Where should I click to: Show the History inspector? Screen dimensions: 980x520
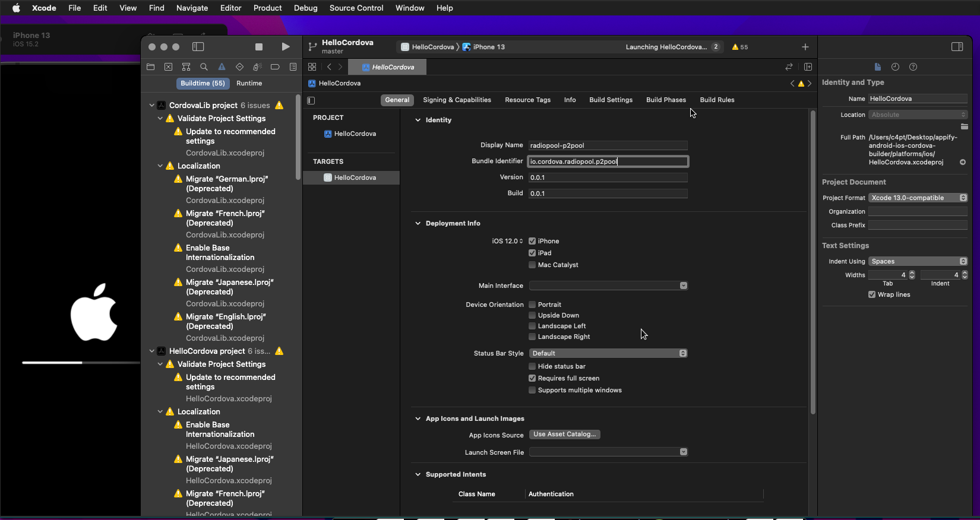(x=896, y=67)
